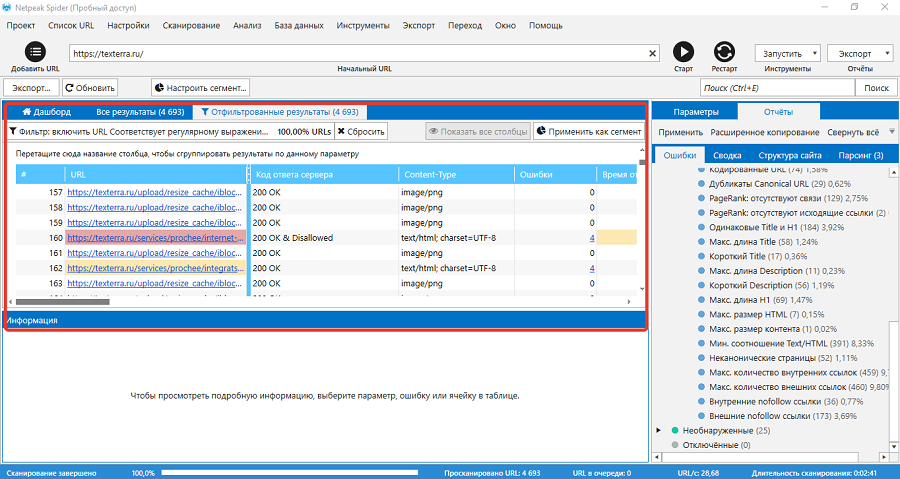Click Свернуть всё to collapse all
900x479 pixels.
coord(853,132)
